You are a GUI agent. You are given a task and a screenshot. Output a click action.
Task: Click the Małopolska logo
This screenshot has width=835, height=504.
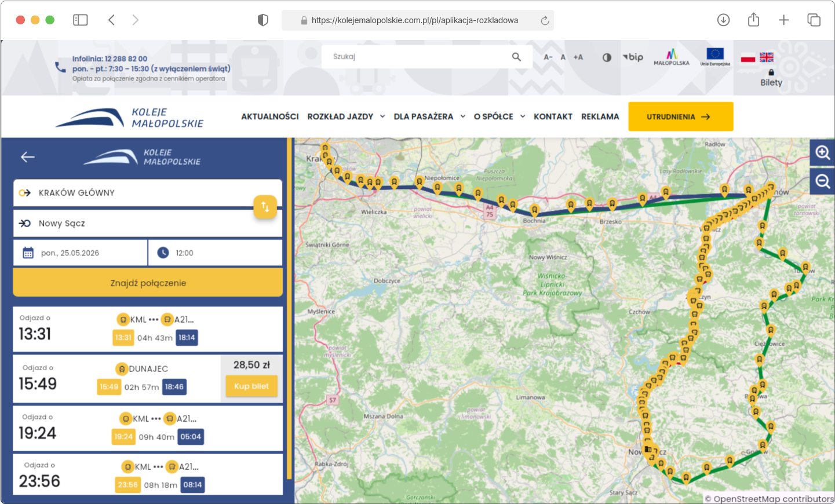[x=672, y=57]
